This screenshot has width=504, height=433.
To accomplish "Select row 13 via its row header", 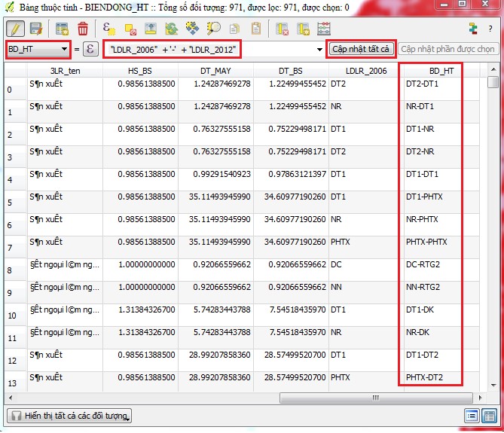I will pyautogui.click(x=15, y=383).
